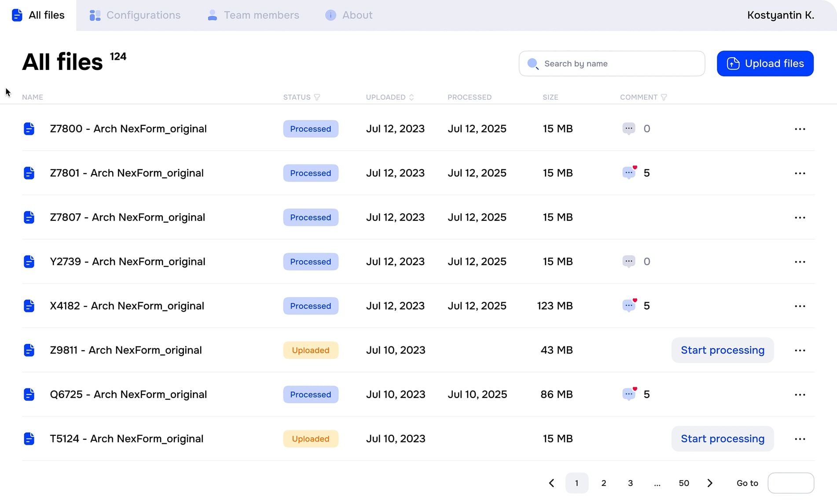Screen dimensions: 837x504
Task: Open file Q6725 - Arch NexForm_original
Action: 128,394
